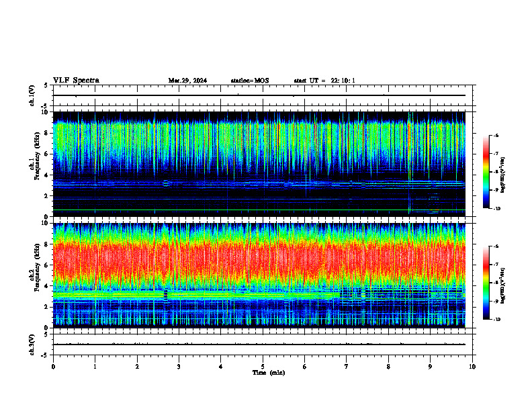Click the "start UT = 22:10:1" header text
The height and width of the screenshot is (411, 532).
coord(324,81)
